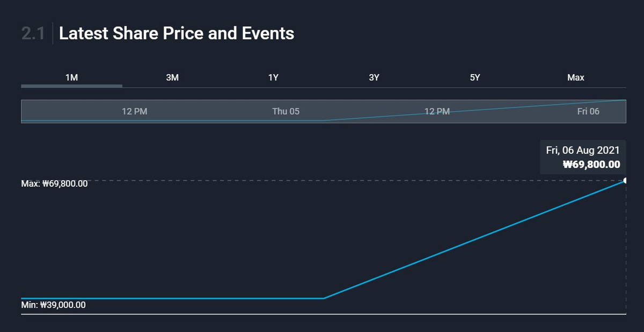Click the 2.1 section number
Viewport: 644px width, 332px height.
pos(33,33)
